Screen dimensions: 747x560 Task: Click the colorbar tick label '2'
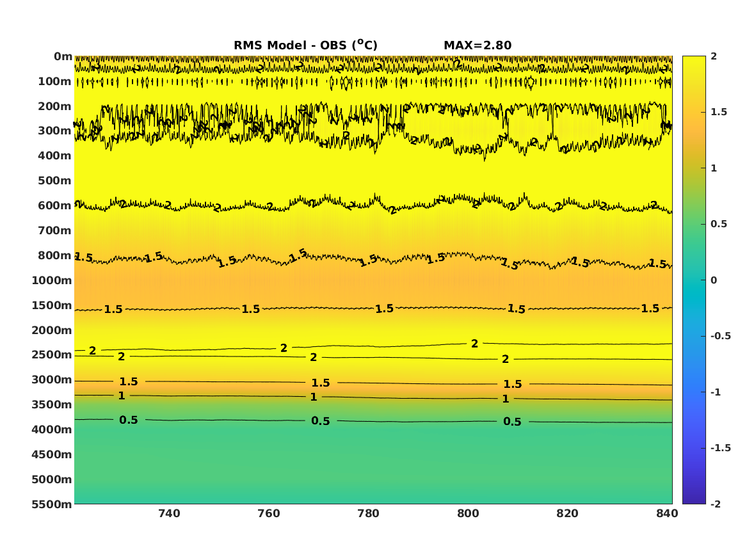click(714, 56)
